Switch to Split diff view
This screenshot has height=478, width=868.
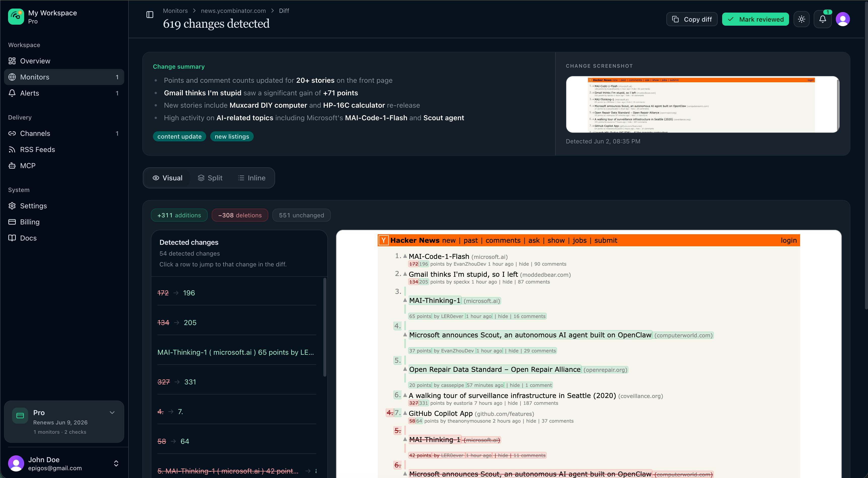(x=210, y=178)
